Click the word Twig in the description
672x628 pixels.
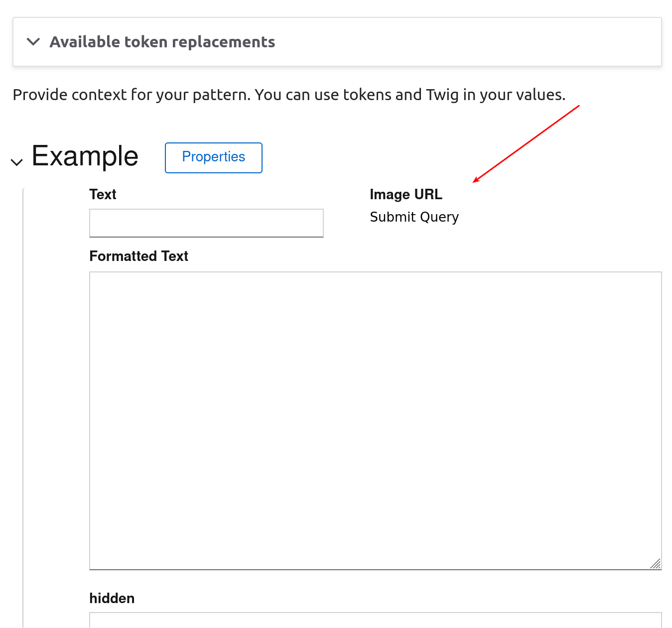click(x=442, y=95)
